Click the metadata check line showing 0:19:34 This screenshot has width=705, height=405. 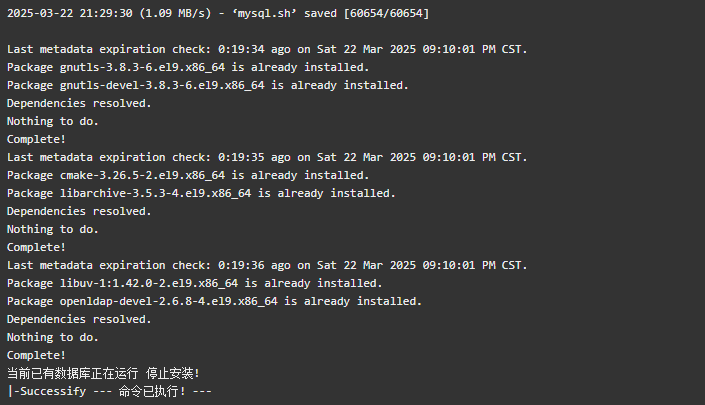tap(267, 49)
